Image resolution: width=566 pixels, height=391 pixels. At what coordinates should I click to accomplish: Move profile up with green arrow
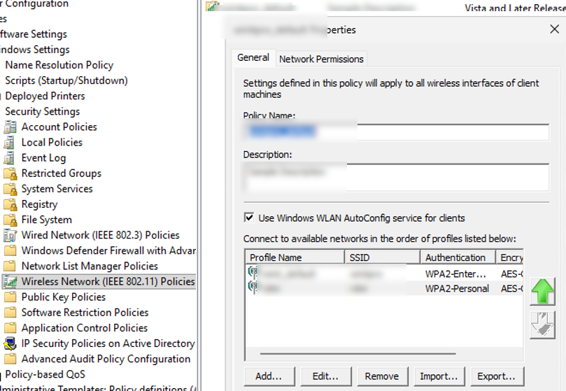click(543, 291)
